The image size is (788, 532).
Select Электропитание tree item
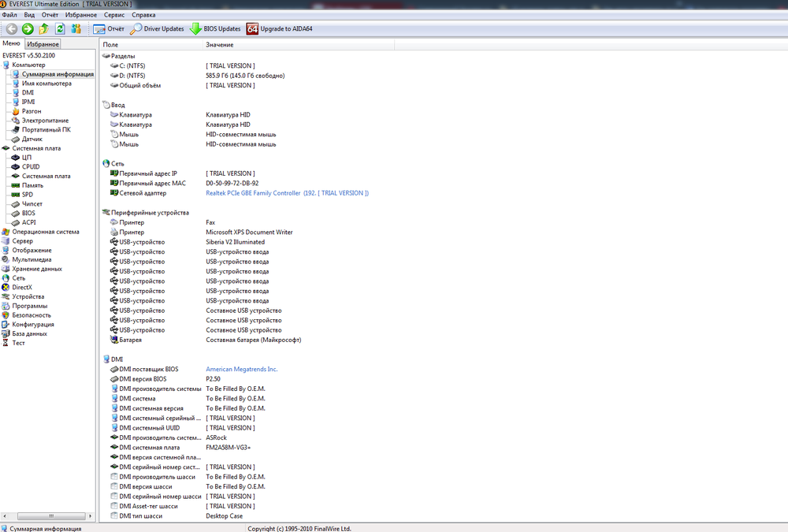pos(45,121)
